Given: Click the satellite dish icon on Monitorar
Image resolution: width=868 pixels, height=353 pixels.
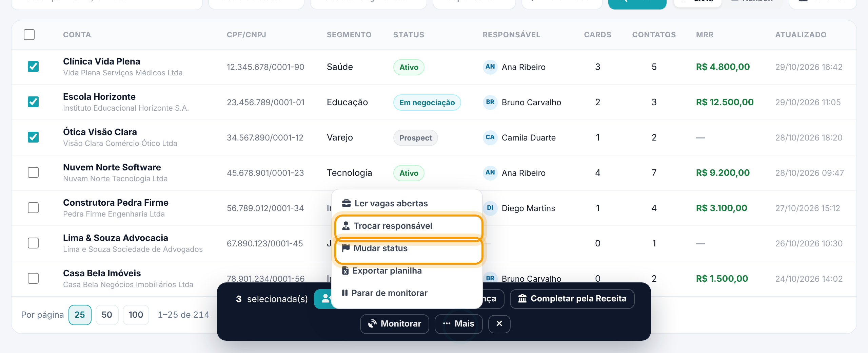Looking at the screenshot, I should (372, 323).
